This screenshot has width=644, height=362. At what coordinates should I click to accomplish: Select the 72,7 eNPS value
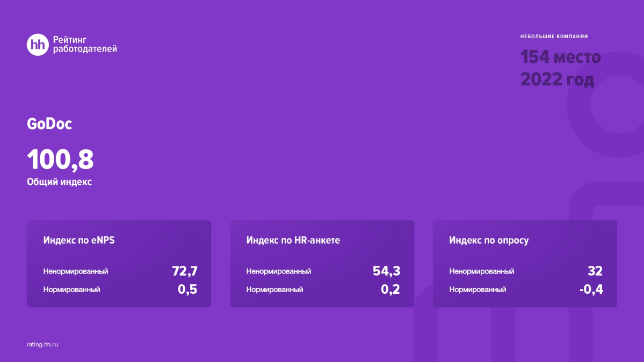pos(185,271)
